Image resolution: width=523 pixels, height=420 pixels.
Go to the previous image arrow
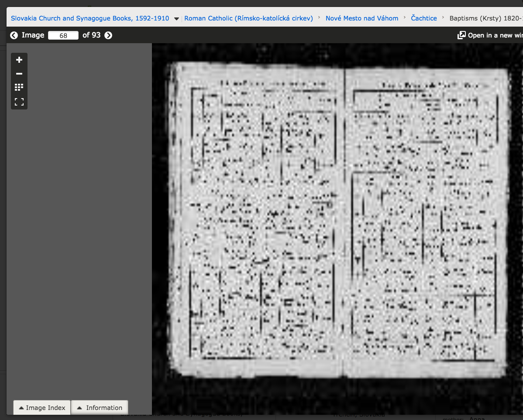tap(14, 35)
